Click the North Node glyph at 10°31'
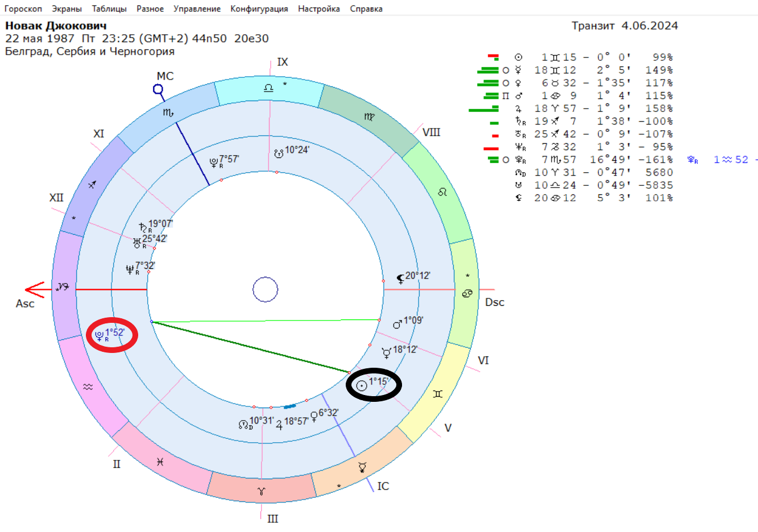 [x=244, y=425]
